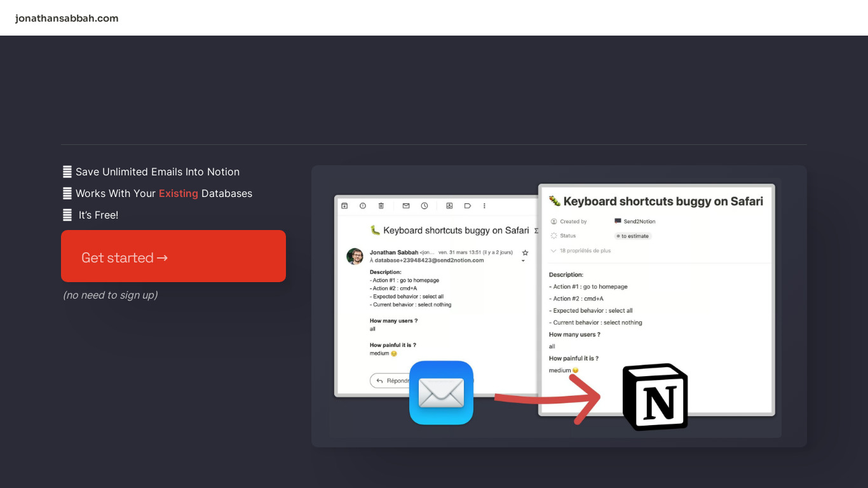Click the Move to inbox-arrow icon
This screenshot has width=868, height=488.
(x=449, y=206)
